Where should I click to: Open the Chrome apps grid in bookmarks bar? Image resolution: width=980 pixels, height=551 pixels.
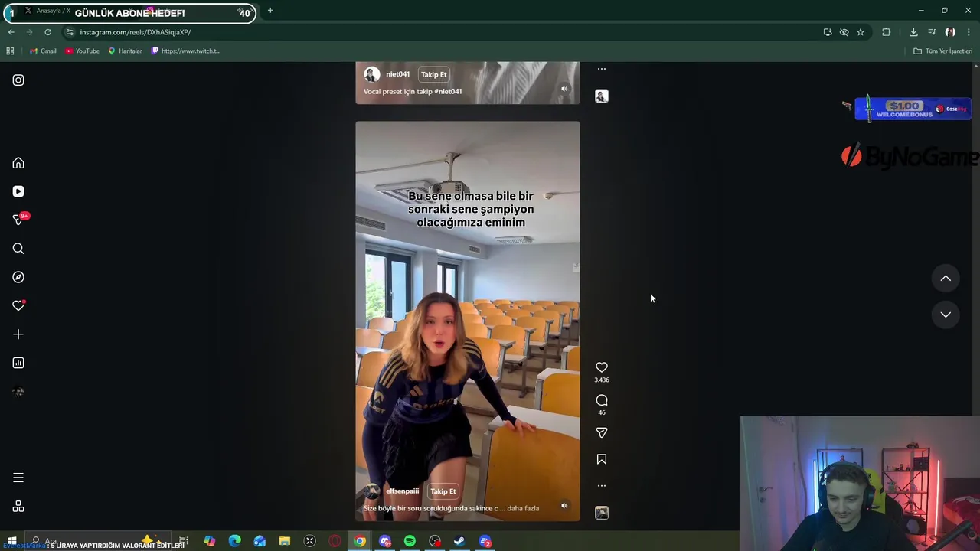[10, 51]
